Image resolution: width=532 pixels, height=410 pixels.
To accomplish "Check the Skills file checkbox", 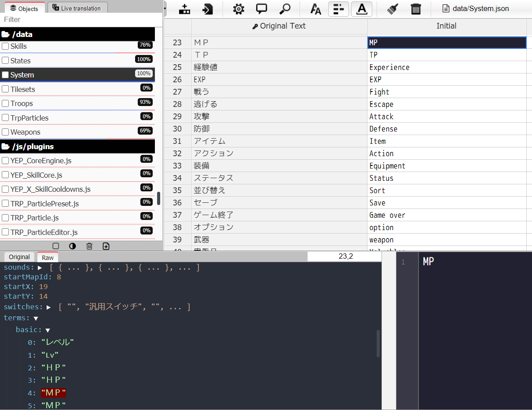I will (5, 46).
